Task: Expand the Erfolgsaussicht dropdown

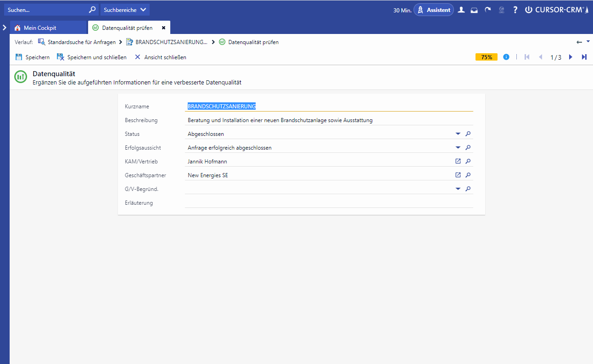Action: click(458, 148)
